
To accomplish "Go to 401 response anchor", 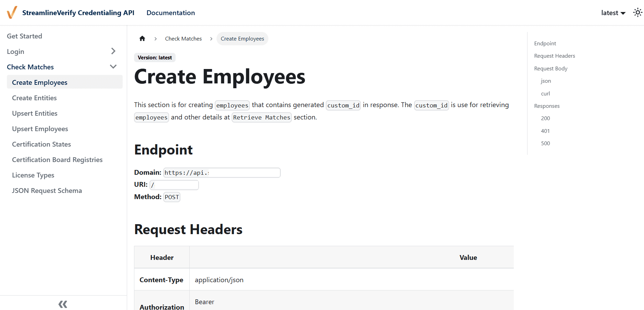I will point(545,131).
